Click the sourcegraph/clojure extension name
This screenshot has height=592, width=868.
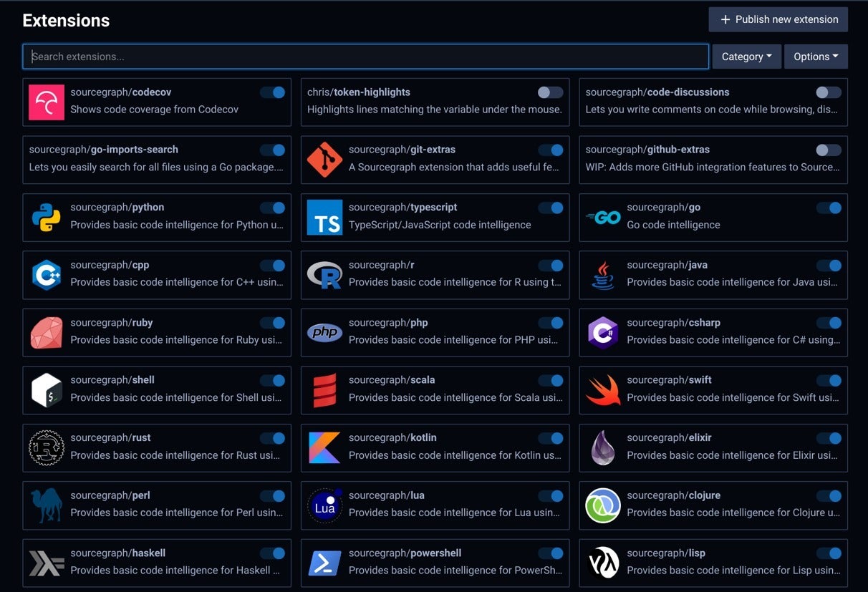[x=674, y=495]
